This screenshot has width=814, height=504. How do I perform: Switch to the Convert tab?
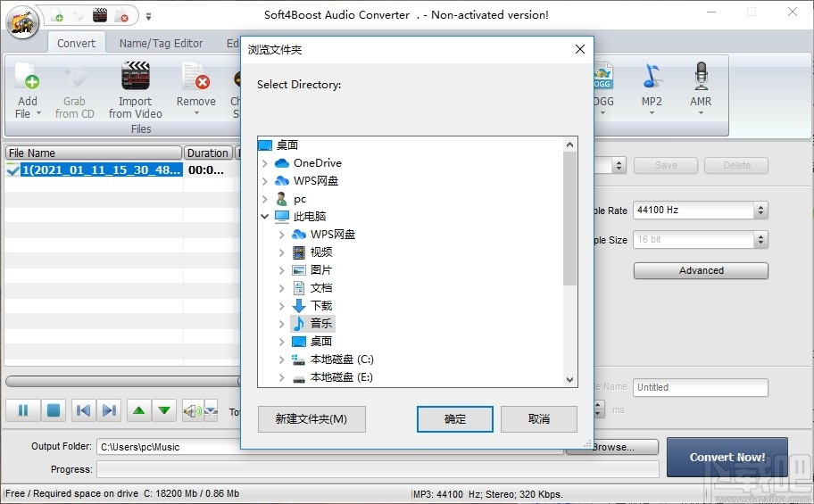77,43
